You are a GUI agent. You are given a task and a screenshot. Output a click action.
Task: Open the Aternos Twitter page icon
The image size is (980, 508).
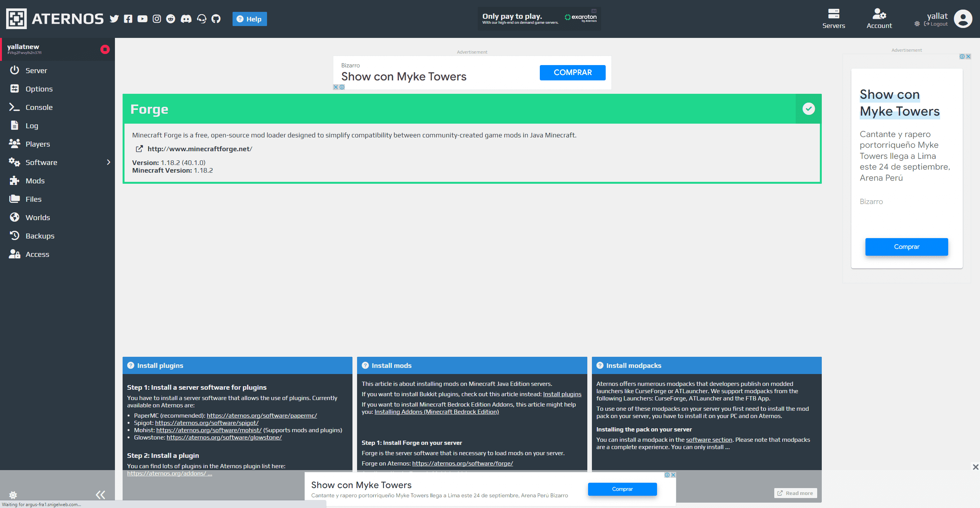[114, 19]
